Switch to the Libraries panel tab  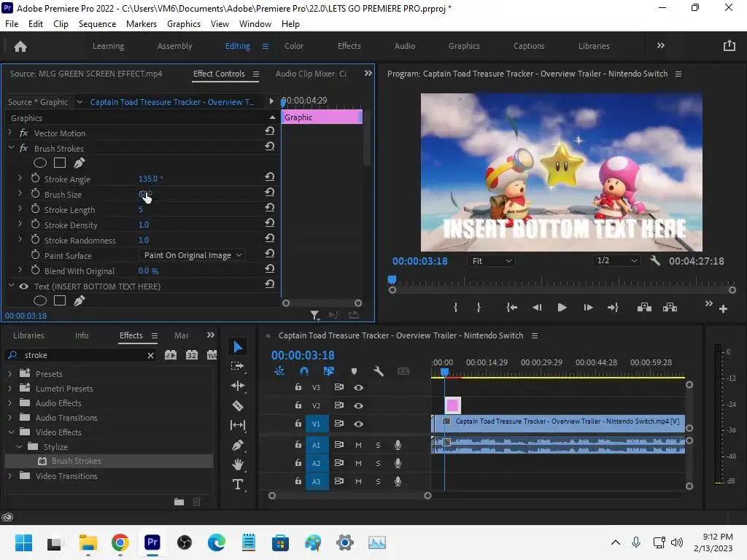(28, 335)
